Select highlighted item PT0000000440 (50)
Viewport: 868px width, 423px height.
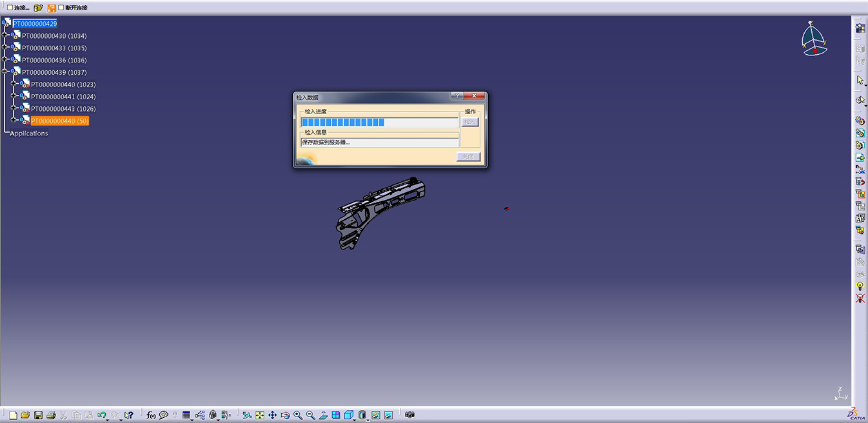click(x=60, y=121)
